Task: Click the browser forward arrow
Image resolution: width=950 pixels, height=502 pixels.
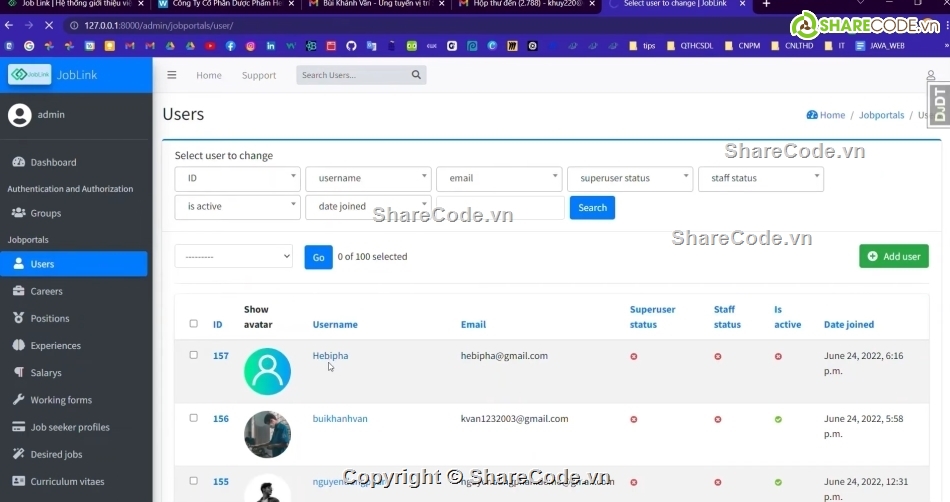Action: tap(28, 25)
